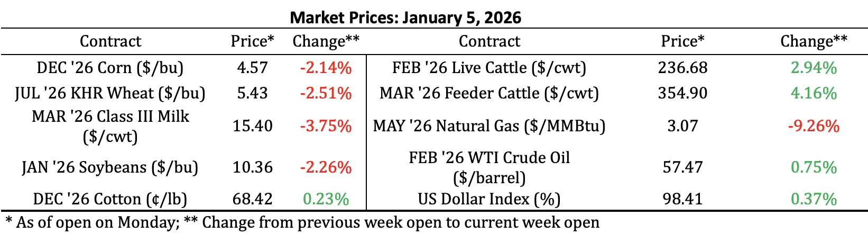
Task: Click the FEB '26 Live Cattle contract
Action: (489, 68)
